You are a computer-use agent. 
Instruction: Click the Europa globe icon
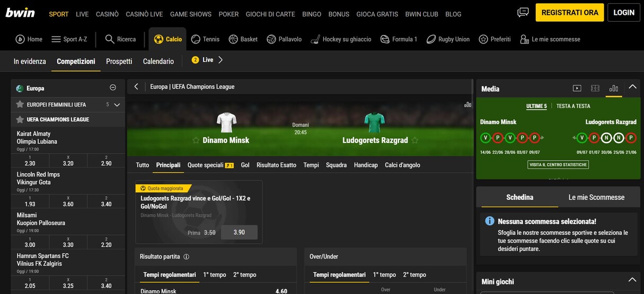pyautogui.click(x=20, y=88)
